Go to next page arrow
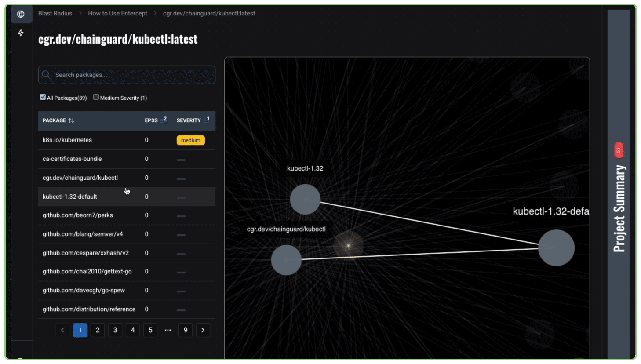The image size is (641, 364). (x=203, y=330)
